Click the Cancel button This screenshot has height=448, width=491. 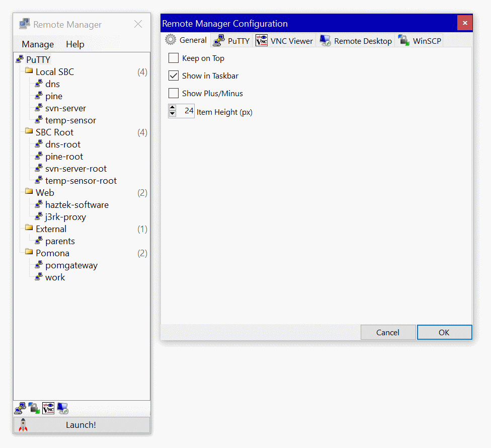pos(388,332)
